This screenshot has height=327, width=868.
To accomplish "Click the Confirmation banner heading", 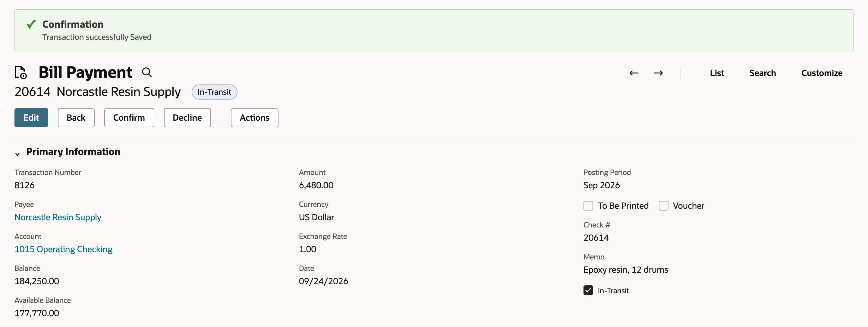I will [x=73, y=24].
